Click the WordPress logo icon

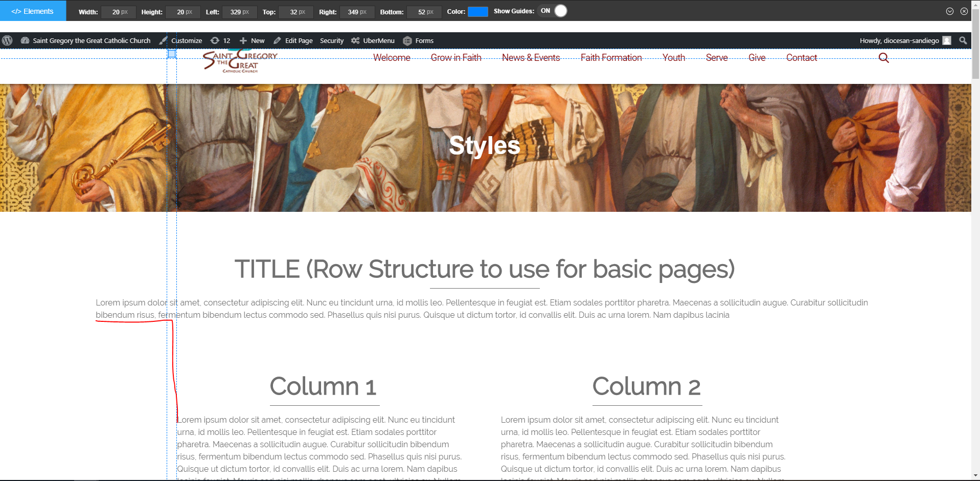(7, 40)
